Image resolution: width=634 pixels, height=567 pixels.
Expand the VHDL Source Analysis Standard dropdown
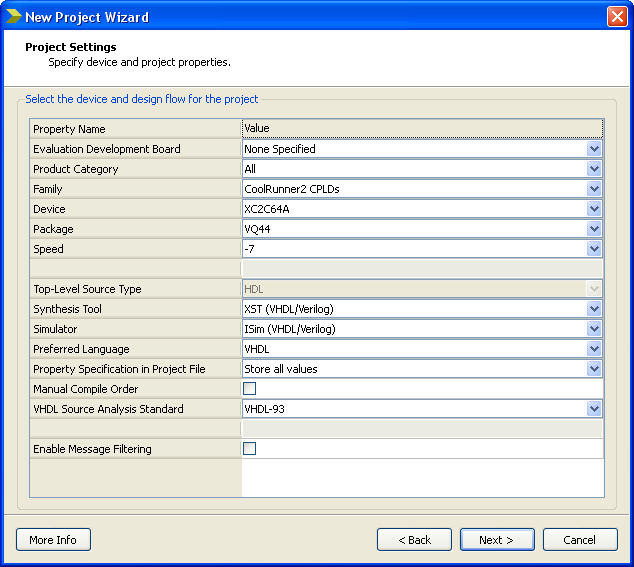(594, 409)
